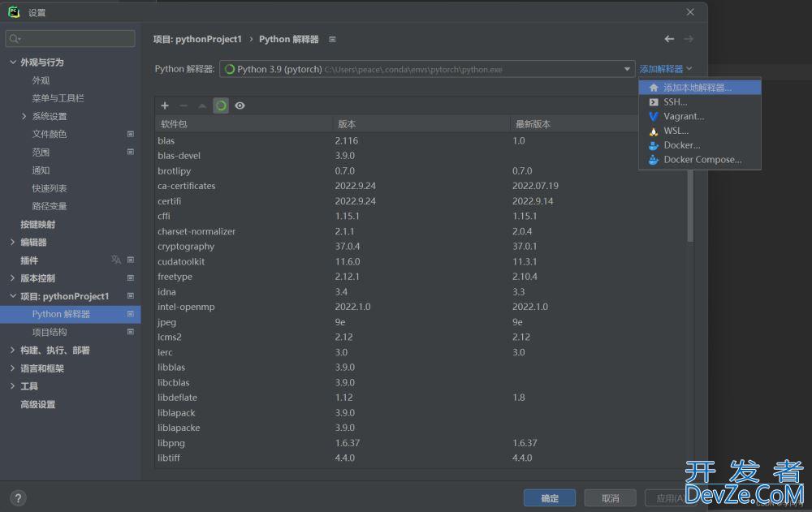Click the plus icon to install a package
Viewport: 812px width, 512px height.
click(x=165, y=105)
